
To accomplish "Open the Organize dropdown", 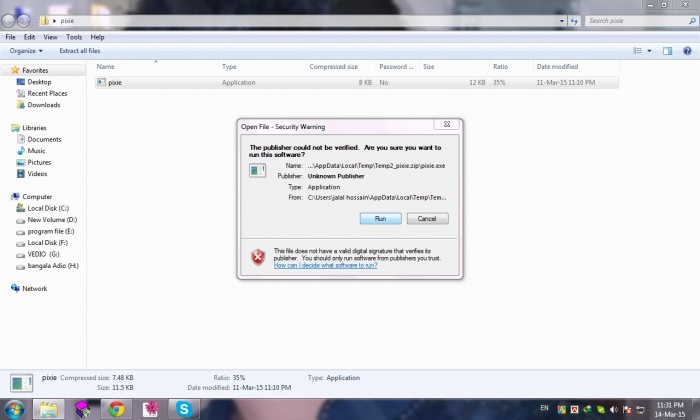I will (26, 51).
